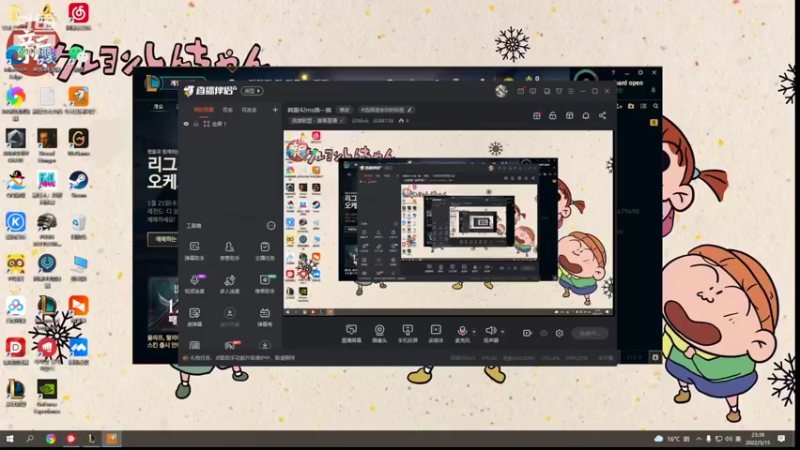The image size is (800, 450).
Task: Click the gift box icon above preview
Action: [536, 116]
